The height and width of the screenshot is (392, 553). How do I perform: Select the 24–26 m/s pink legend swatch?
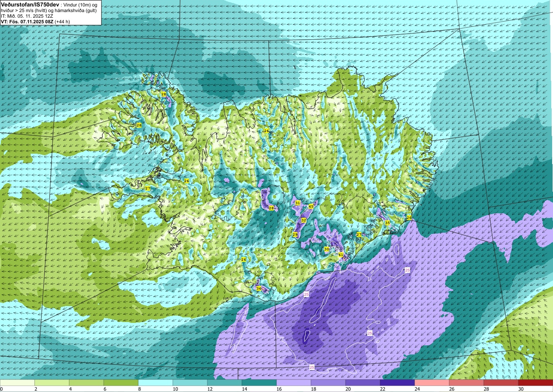(x=432, y=383)
